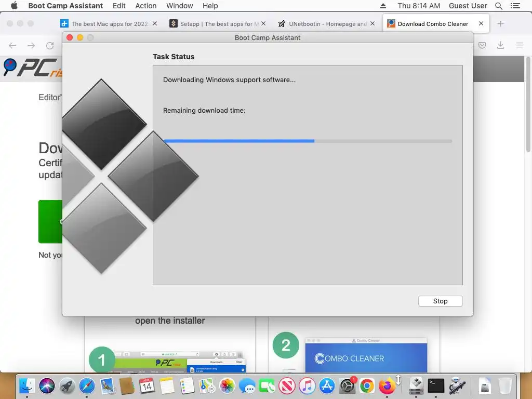The image size is (532, 399).
Task: Click the PCrisk logo on webpage
Action: tap(33, 68)
